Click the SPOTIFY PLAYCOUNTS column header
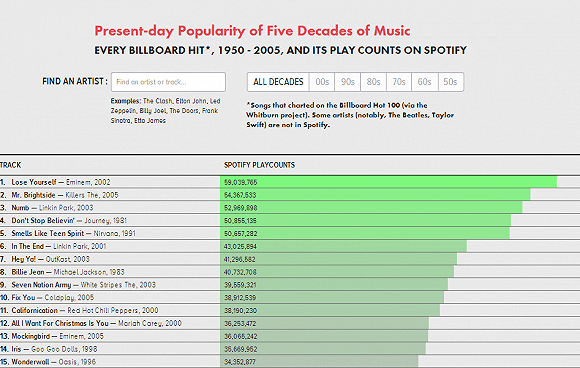580x368 pixels. click(259, 165)
